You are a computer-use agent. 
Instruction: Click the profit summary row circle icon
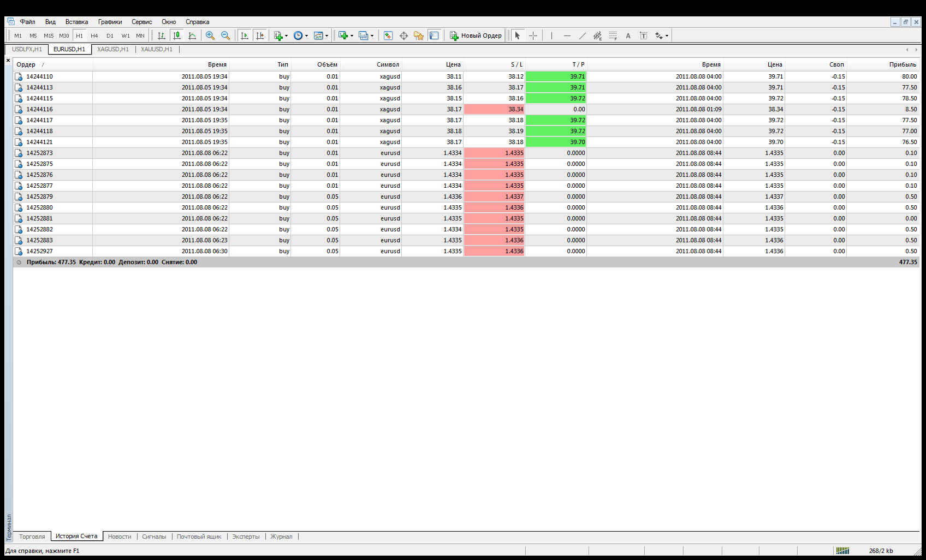click(19, 262)
